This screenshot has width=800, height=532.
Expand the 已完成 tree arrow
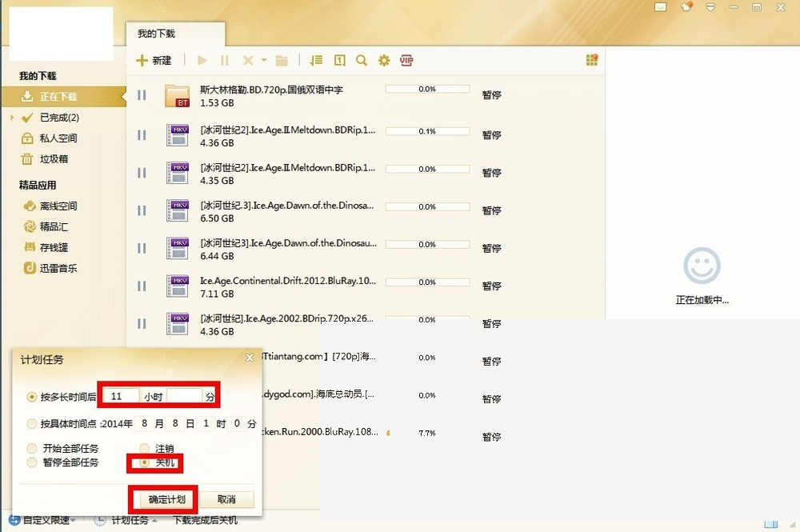click(12, 118)
